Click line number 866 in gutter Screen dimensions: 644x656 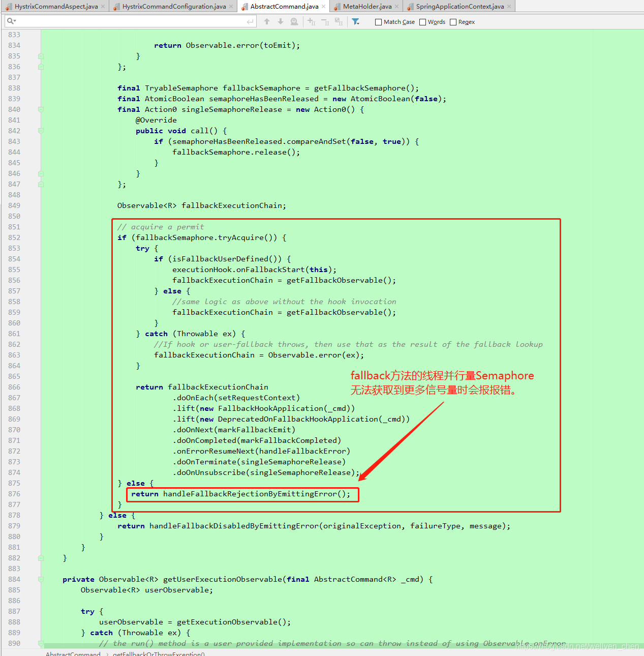coord(14,387)
